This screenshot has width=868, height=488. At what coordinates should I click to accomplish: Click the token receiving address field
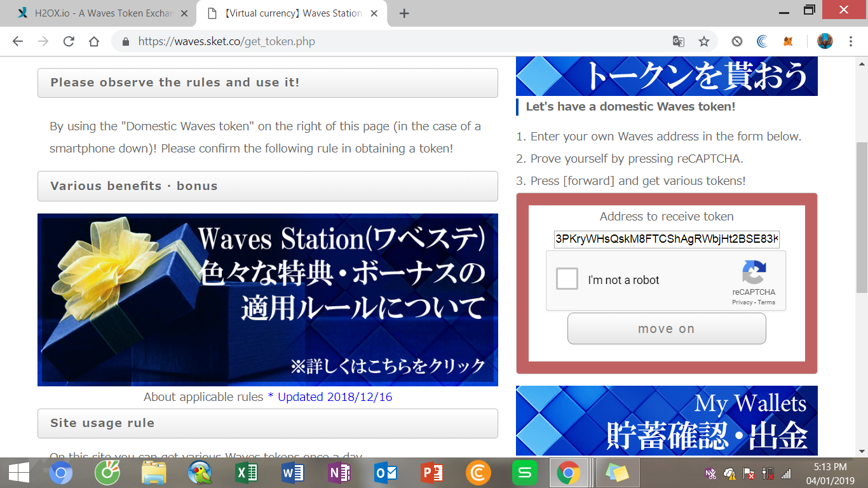click(666, 239)
